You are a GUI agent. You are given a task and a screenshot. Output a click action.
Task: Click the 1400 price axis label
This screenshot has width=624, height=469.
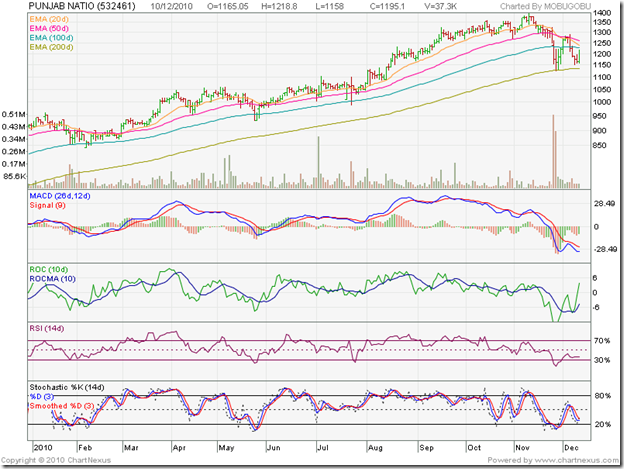tap(602, 13)
